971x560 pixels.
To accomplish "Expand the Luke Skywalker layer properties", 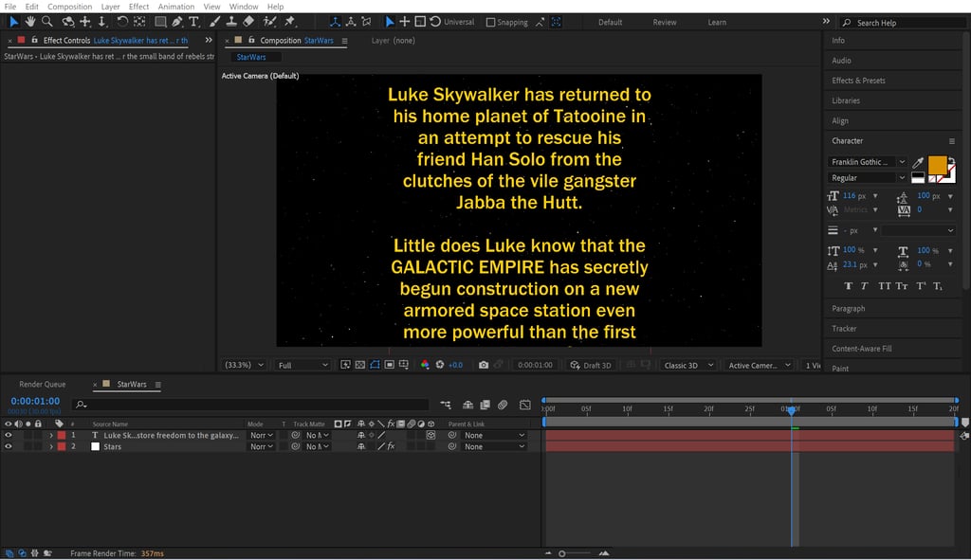I will click(x=51, y=436).
